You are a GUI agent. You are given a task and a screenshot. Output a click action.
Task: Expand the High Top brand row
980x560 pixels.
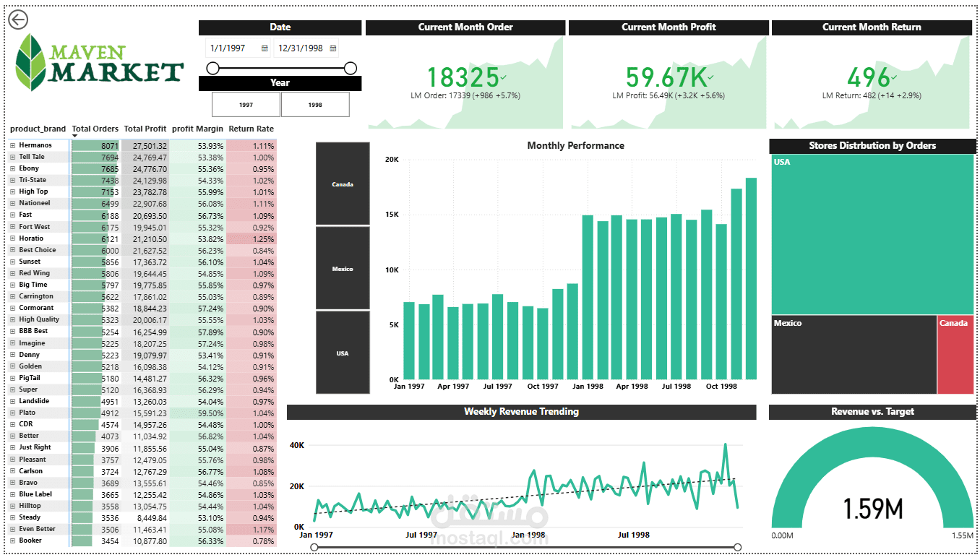point(13,191)
